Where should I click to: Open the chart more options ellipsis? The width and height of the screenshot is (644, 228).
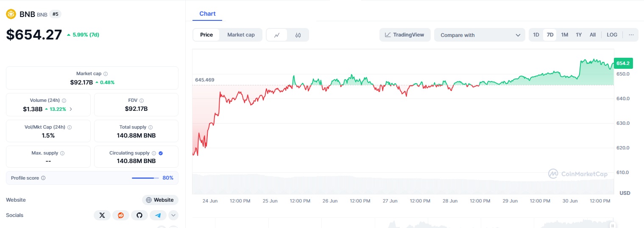pos(631,35)
